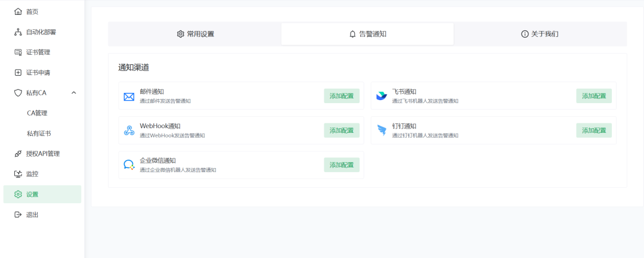This screenshot has width=644, height=258.
Task: Click text 通过企业微信机器人发送告警通知
Action: (x=178, y=170)
